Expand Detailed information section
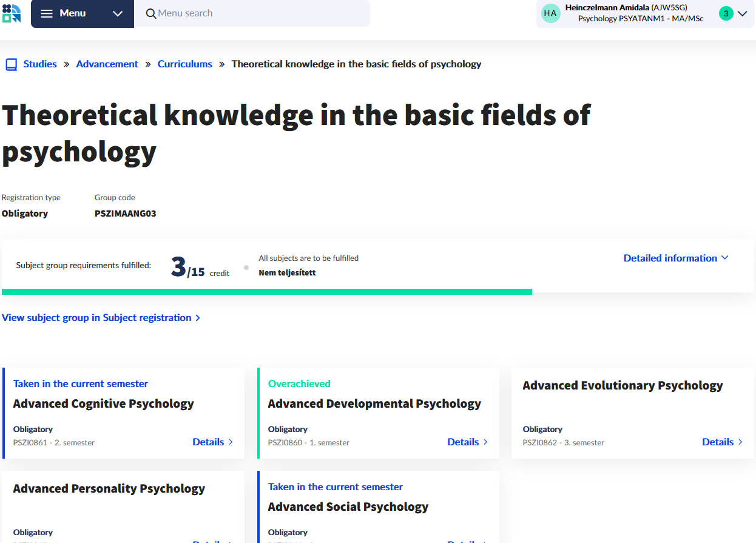 pyautogui.click(x=675, y=258)
